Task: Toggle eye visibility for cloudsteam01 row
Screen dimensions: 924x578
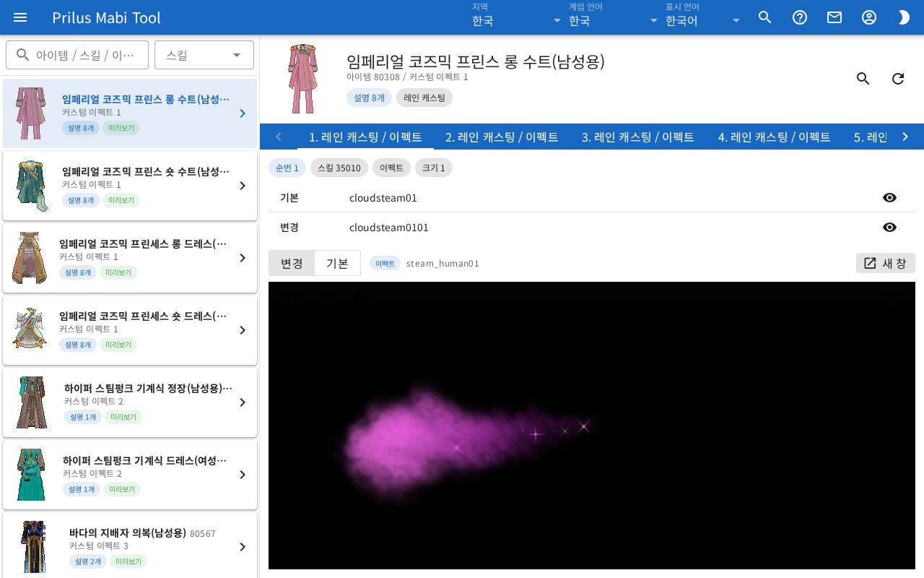Action: click(x=889, y=198)
